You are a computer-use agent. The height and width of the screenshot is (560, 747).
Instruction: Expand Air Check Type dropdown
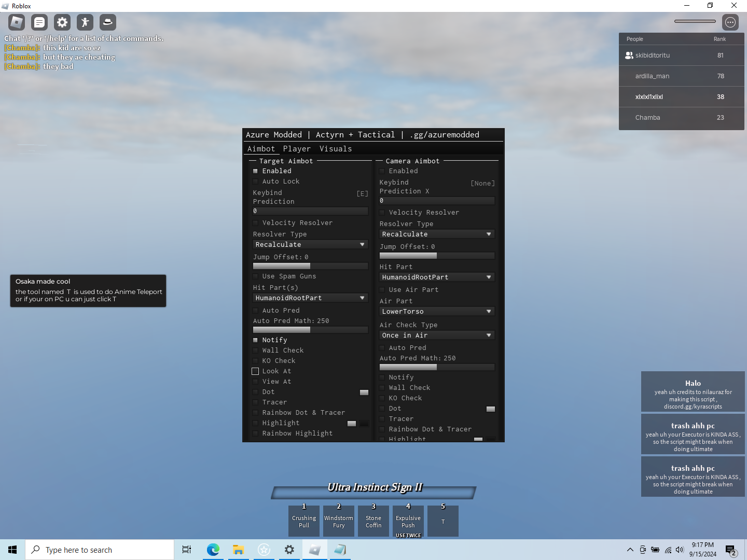(x=437, y=335)
